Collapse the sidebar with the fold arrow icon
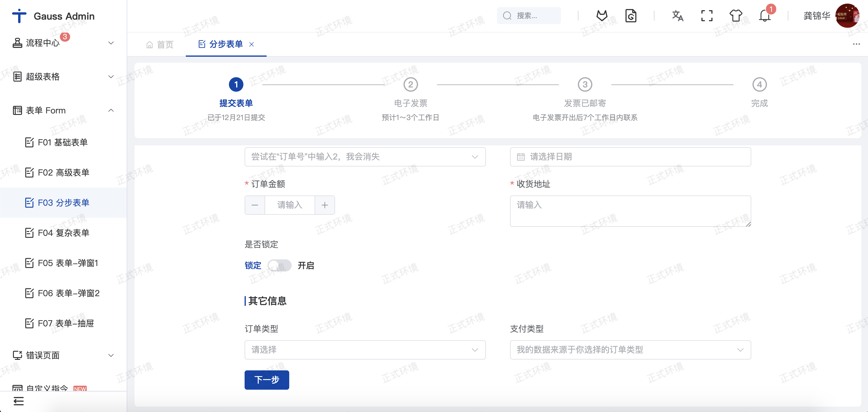868x412 pixels. coord(19,401)
